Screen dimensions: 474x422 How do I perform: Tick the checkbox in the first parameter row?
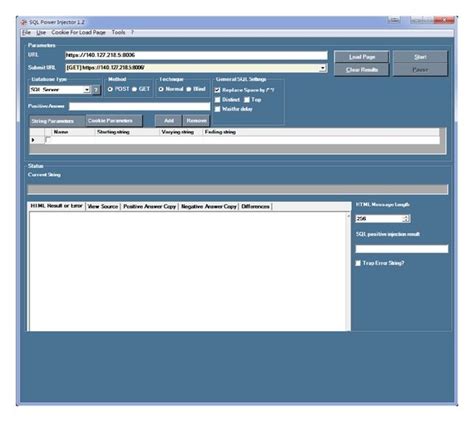coord(48,140)
